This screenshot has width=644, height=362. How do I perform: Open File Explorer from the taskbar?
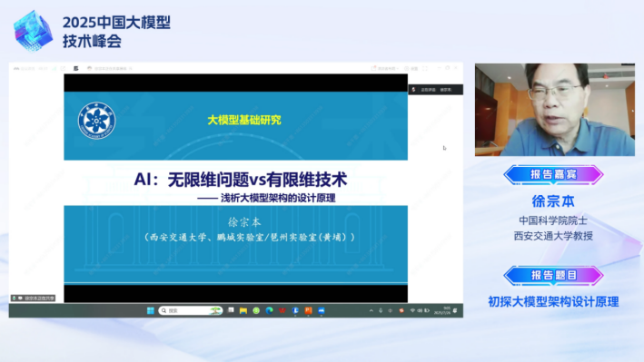point(243,310)
